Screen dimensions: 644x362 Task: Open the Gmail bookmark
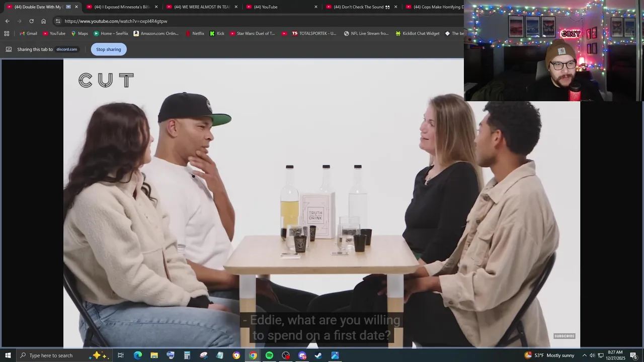(x=28, y=34)
